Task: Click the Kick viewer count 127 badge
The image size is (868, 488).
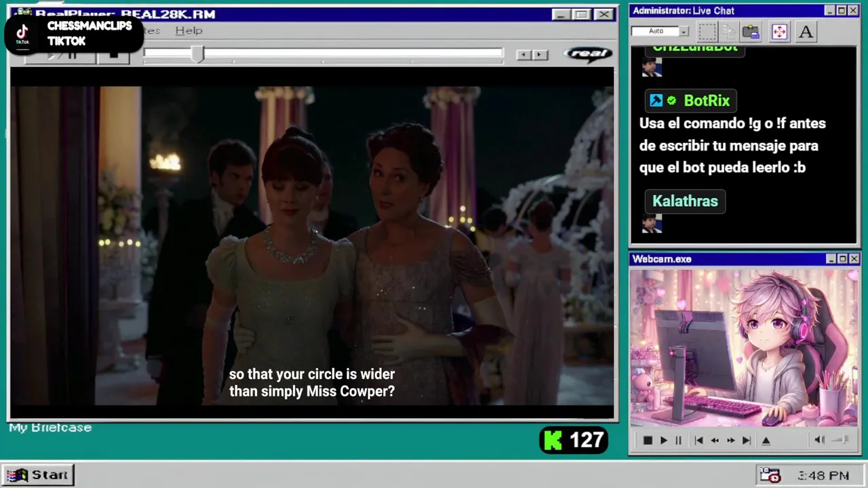Action: point(574,441)
